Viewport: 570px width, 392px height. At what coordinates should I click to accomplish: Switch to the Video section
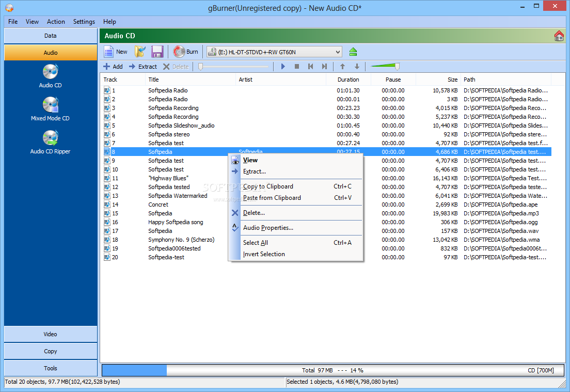click(x=51, y=334)
